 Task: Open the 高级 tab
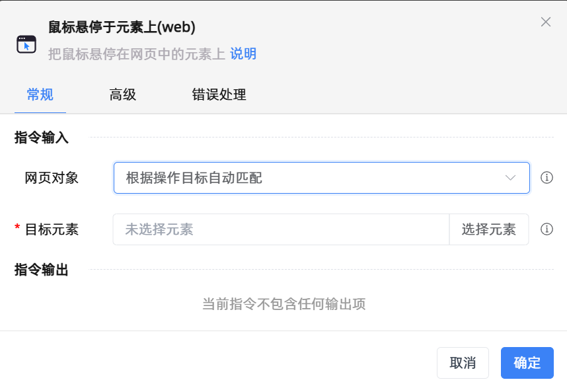click(x=123, y=95)
